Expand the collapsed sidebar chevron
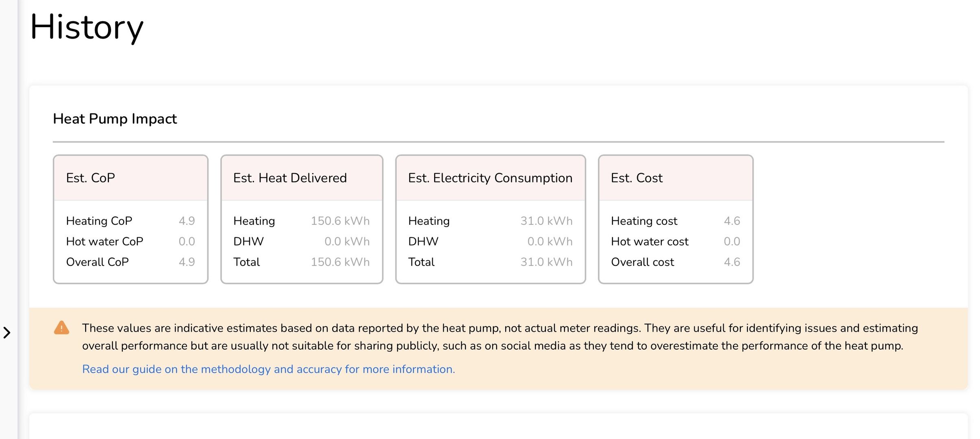This screenshot has width=980, height=439. pos(7,333)
